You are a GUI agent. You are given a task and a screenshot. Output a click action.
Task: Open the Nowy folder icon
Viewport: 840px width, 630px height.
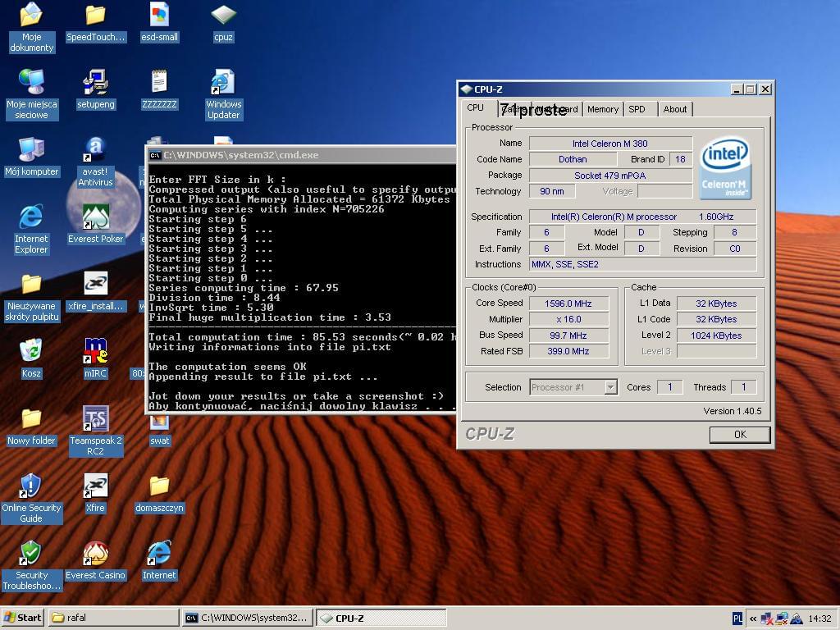pyautogui.click(x=31, y=426)
